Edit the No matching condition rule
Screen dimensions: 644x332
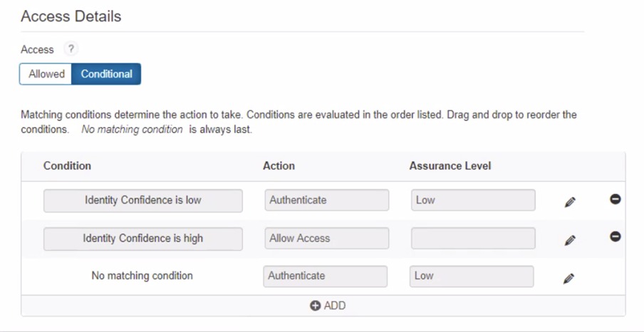pos(568,279)
